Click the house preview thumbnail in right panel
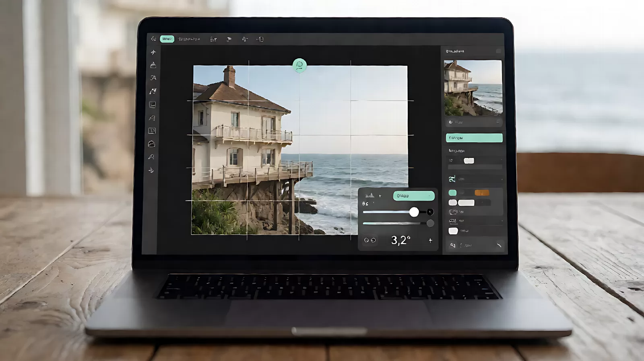644x361 pixels. point(473,88)
